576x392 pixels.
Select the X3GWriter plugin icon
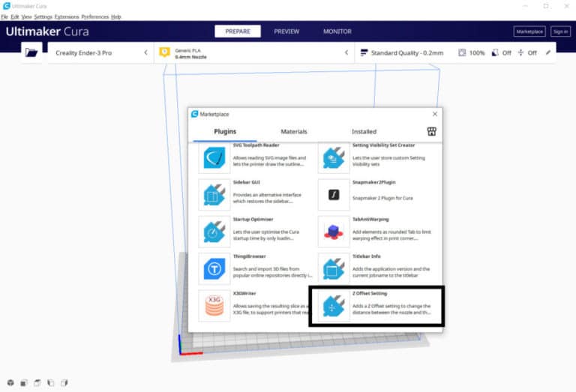click(214, 306)
